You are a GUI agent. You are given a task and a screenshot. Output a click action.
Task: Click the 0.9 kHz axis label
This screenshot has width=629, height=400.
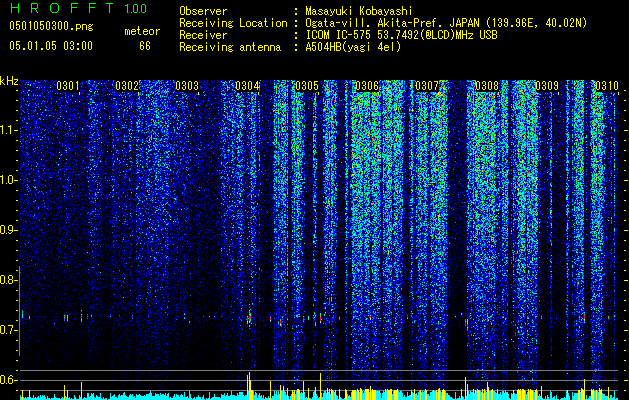tap(8, 230)
